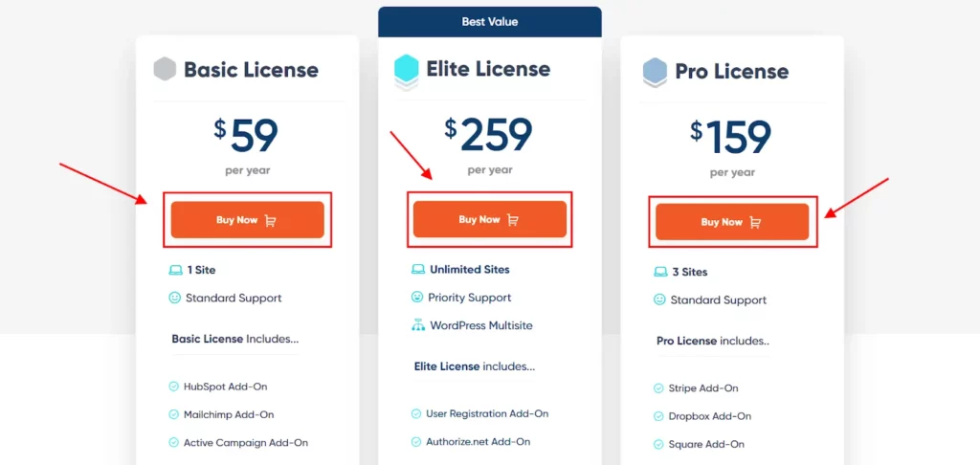Click the laptop icon beside 3 Sites
This screenshot has width=980, height=465.
tap(659, 273)
